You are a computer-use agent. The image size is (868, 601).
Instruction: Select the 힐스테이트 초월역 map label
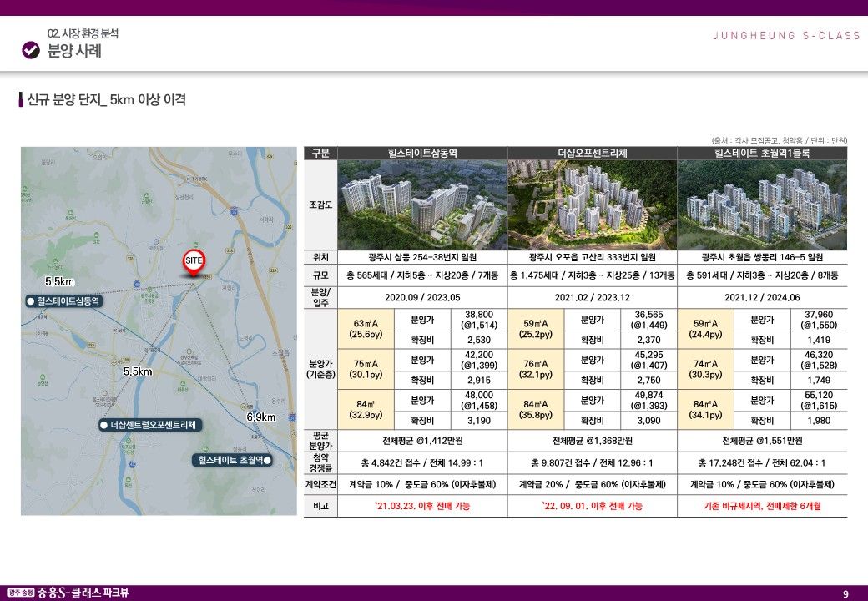click(x=232, y=460)
